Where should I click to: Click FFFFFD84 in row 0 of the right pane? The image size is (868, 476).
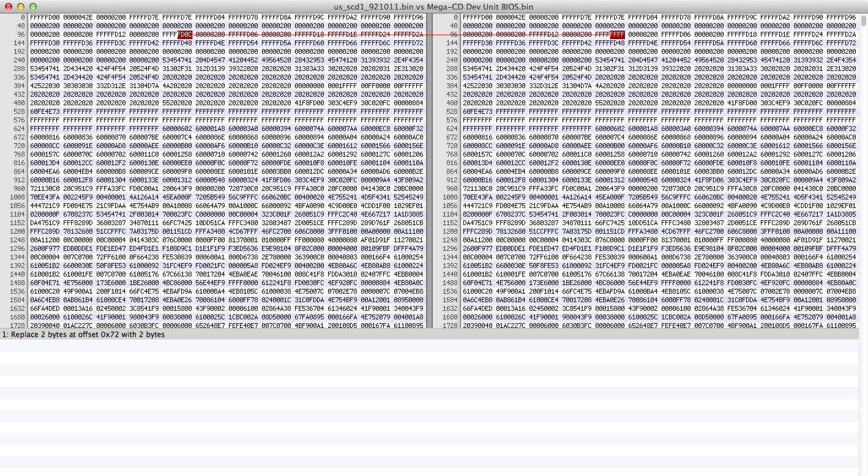pyautogui.click(x=642, y=18)
